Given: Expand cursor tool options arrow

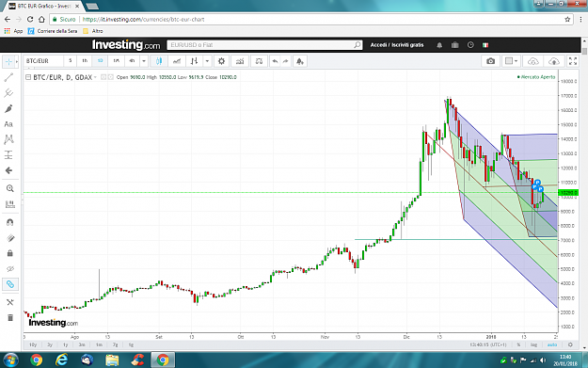Looking at the screenshot, I should tap(17, 61).
